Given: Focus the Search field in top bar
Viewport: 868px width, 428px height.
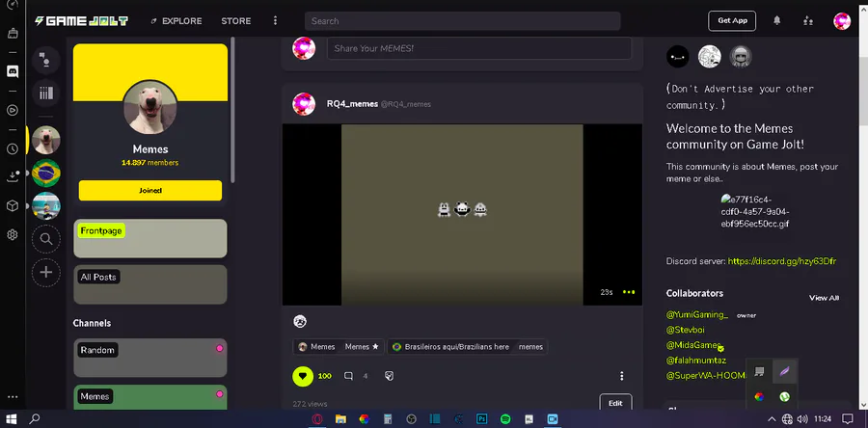Looking at the screenshot, I should point(462,21).
